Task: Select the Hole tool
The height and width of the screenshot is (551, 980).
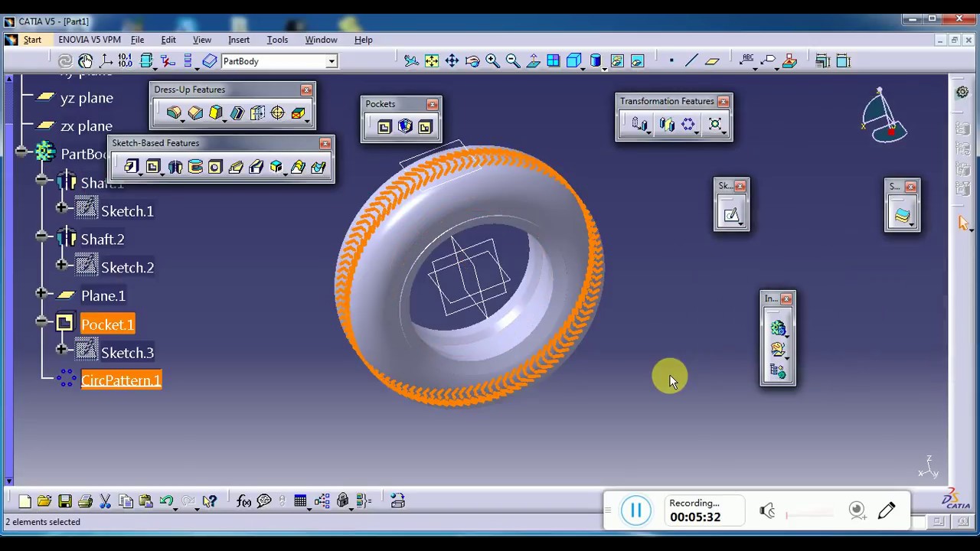Action: click(x=215, y=167)
